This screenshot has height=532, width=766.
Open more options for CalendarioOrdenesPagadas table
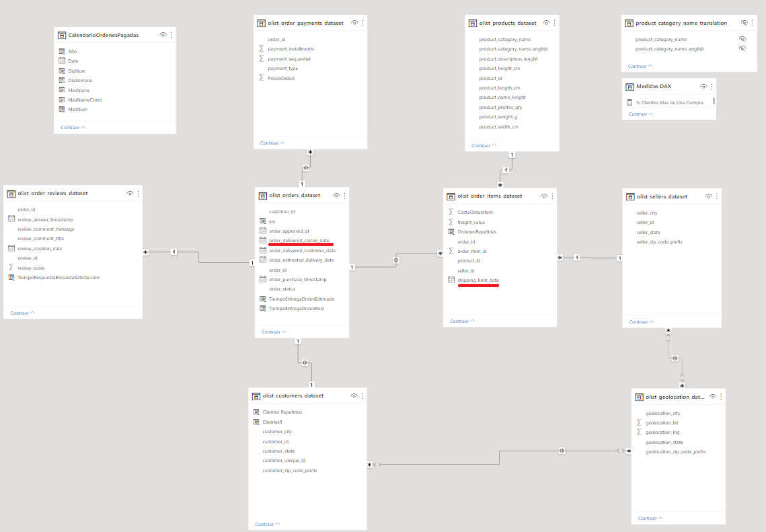tap(171, 35)
